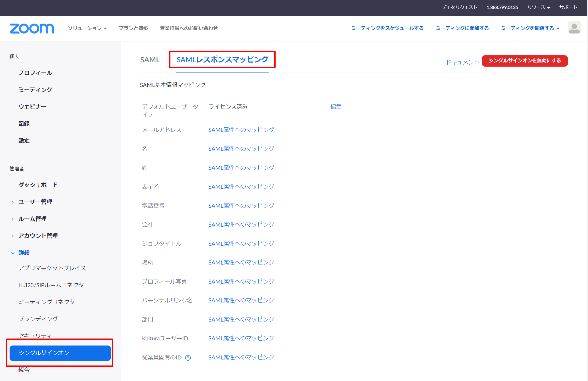Open サポート in the top bar
Image resolution: width=588 pixels, height=381 pixels.
pyautogui.click(x=568, y=7)
